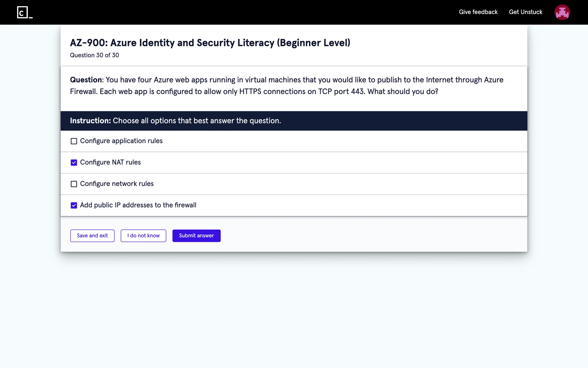Uncheck the Configure NAT rules checkbox
Viewport: 588px width, 368px height.
74,163
